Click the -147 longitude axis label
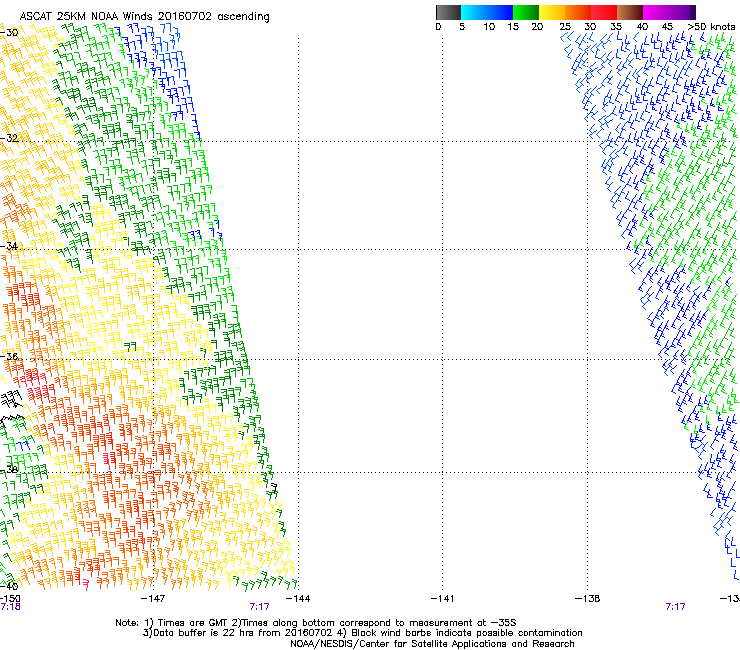The width and height of the screenshot is (740, 650). point(153,599)
